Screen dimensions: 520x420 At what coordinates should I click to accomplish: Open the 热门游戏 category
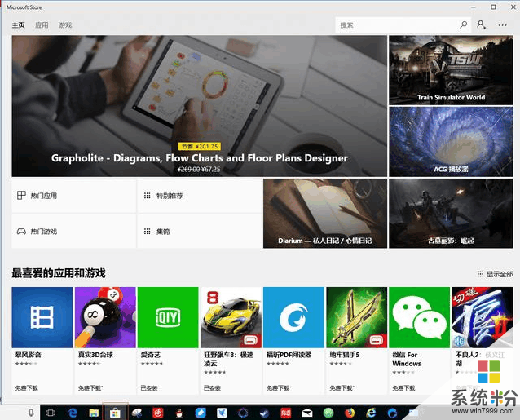[x=73, y=232]
